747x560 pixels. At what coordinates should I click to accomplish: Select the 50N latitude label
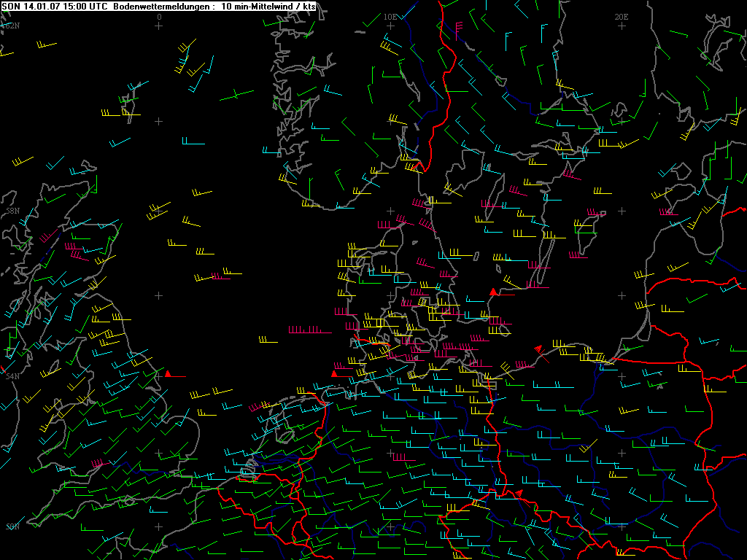pos(12,526)
